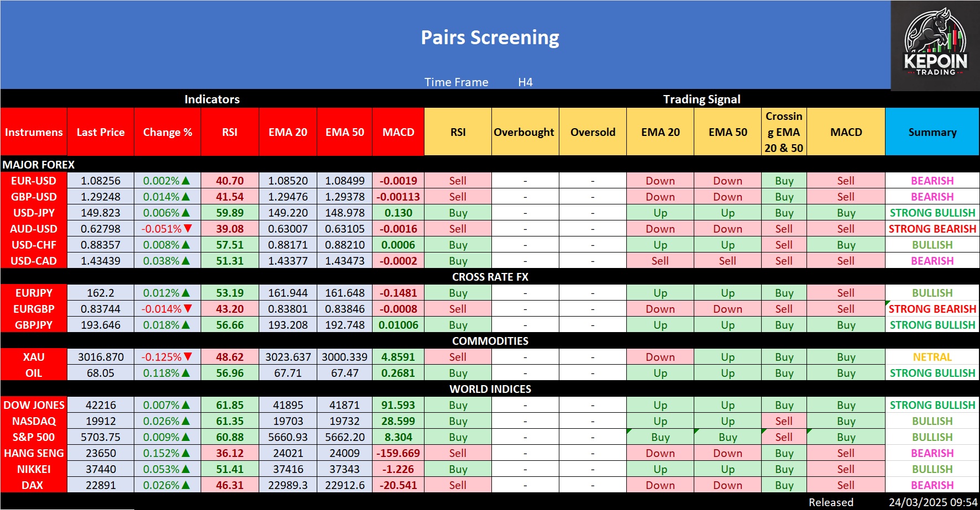Click the red down arrow in AUD-USD row
This screenshot has width=980, height=510.
(188, 229)
